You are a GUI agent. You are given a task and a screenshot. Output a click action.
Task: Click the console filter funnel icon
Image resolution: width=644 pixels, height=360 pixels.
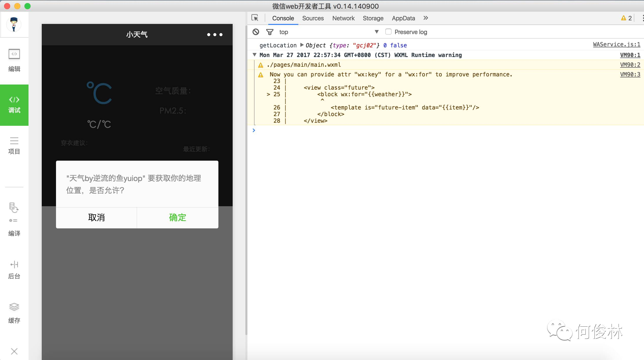[x=270, y=32]
